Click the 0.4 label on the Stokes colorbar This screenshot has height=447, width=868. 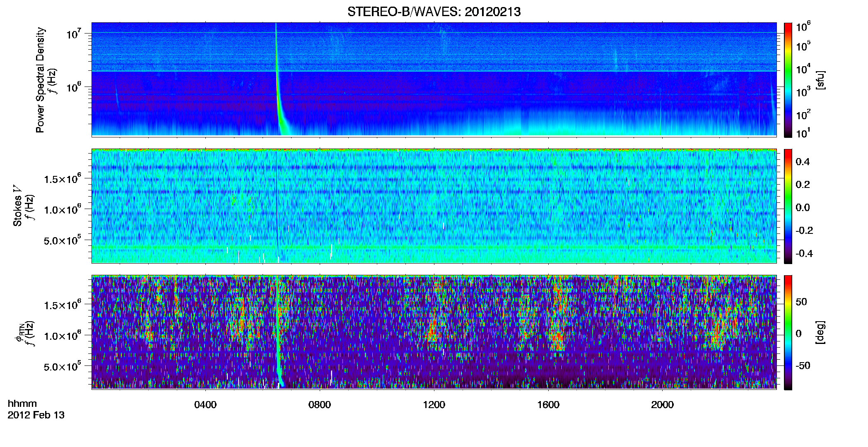(x=803, y=162)
